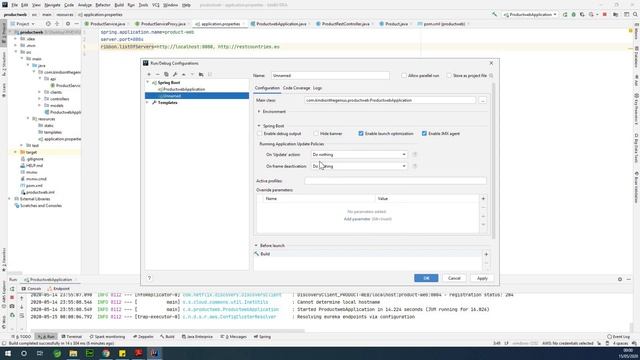Viewport: 640px width, 360px height.
Task: Open File Explorer from the taskbar
Action: click(x=73, y=353)
